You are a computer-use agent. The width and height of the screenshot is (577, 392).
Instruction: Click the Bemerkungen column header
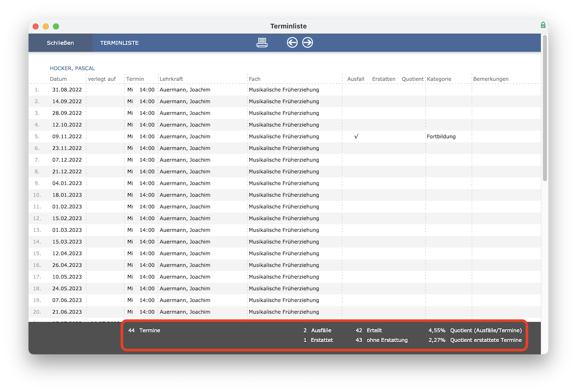point(491,79)
